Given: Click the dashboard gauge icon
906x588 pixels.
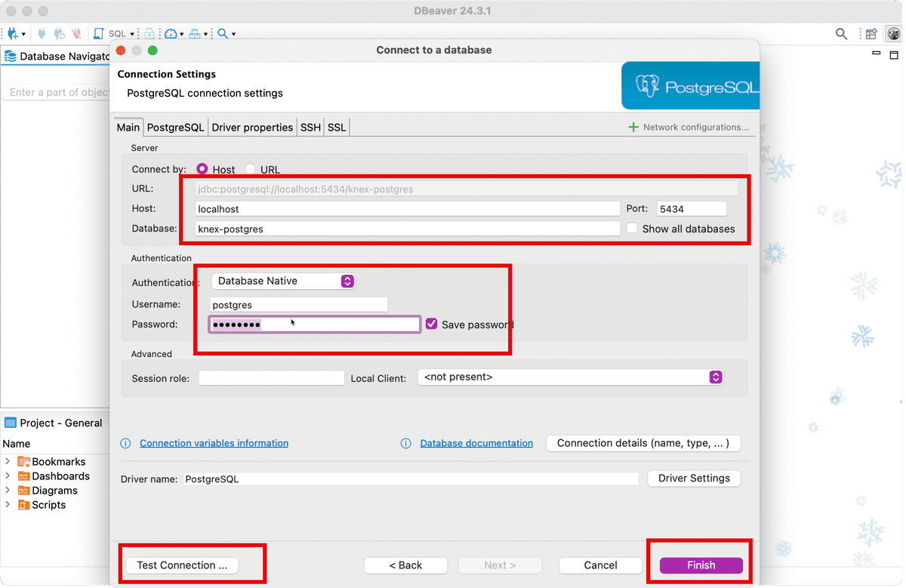Looking at the screenshot, I should coord(171,34).
